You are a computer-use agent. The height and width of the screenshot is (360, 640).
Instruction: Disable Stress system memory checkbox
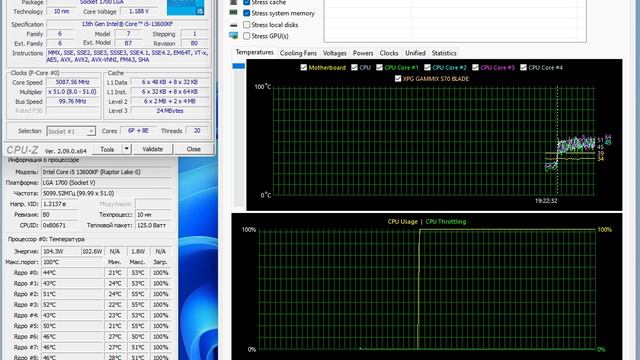click(x=247, y=13)
